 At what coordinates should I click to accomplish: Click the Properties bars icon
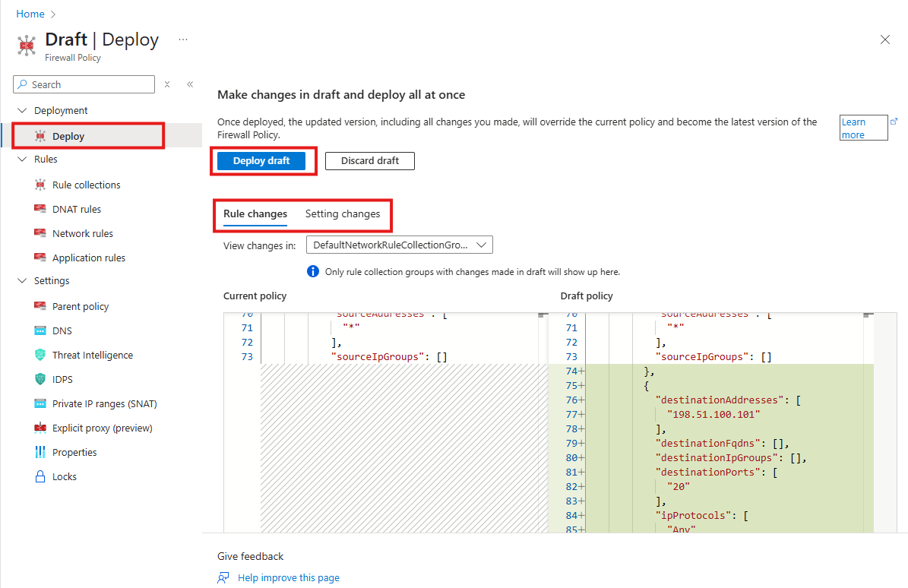click(40, 452)
